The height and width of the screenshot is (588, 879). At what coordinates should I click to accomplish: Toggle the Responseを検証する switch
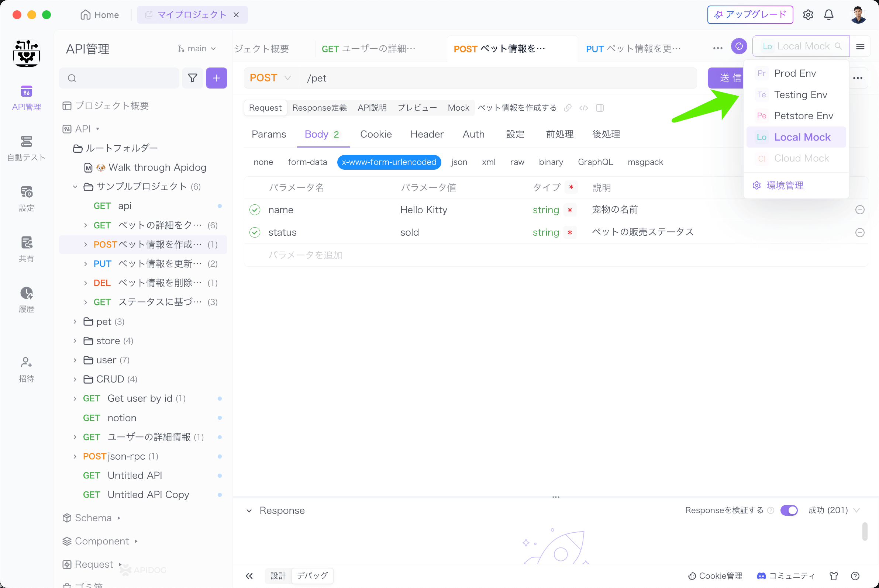[x=789, y=511]
